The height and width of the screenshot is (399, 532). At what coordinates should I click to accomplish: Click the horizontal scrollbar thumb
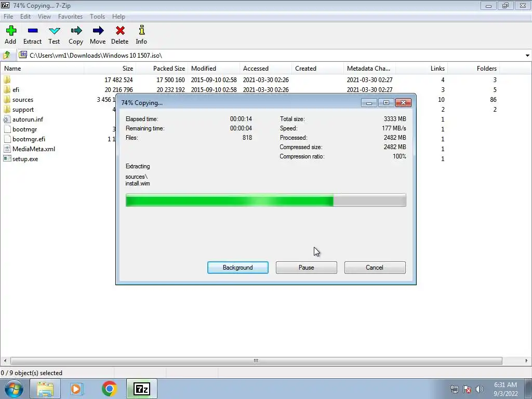tap(256, 361)
